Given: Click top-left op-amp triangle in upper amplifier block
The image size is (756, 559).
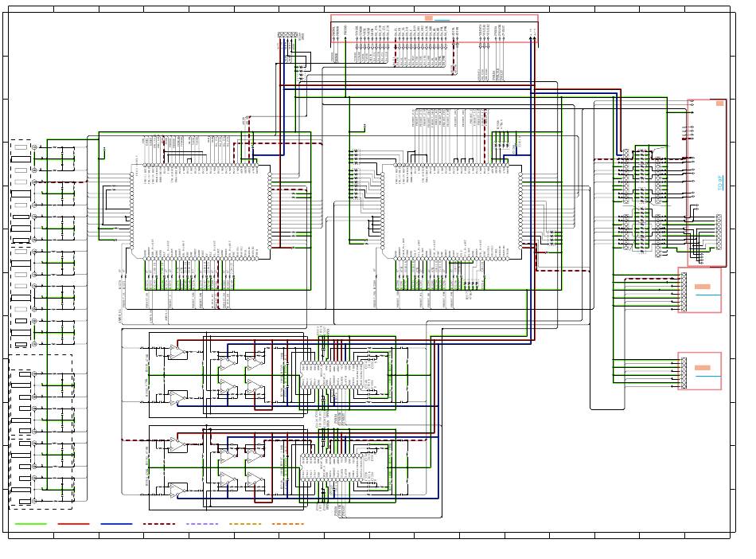Looking at the screenshot, I should coord(177,352).
